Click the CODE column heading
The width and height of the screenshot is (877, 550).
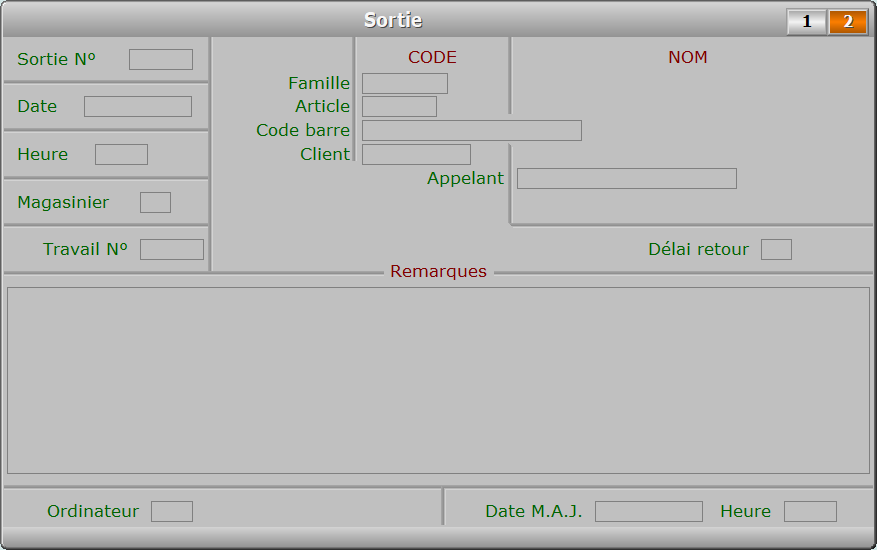pyautogui.click(x=432, y=57)
